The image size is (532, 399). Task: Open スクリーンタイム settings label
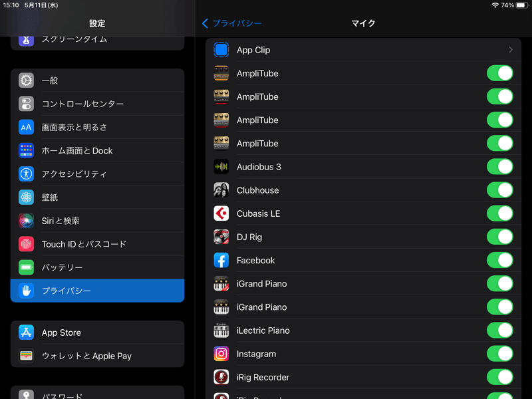click(x=74, y=39)
